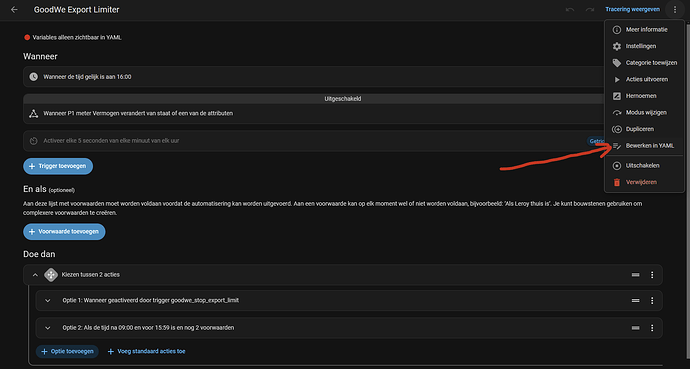Choose Acties uitvoeren in the menu

[x=644, y=80]
